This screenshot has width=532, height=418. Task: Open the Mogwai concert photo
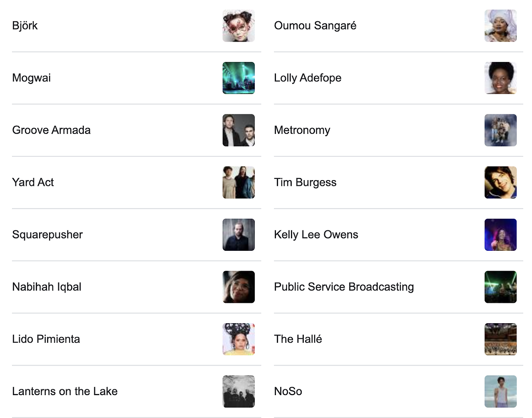tap(239, 78)
